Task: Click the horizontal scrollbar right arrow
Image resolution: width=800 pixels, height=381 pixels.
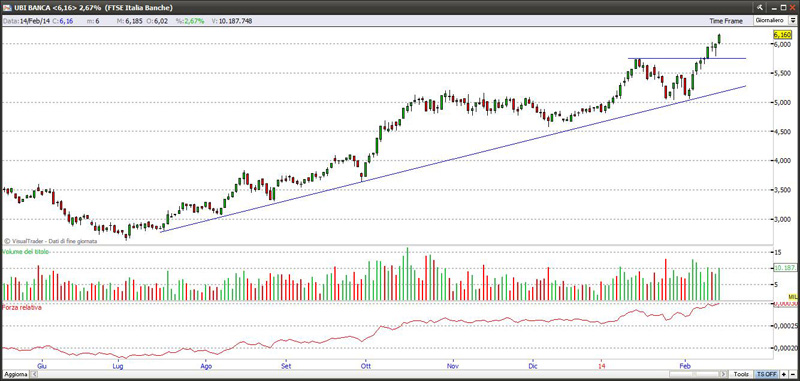Action: pyautogui.click(x=723, y=374)
